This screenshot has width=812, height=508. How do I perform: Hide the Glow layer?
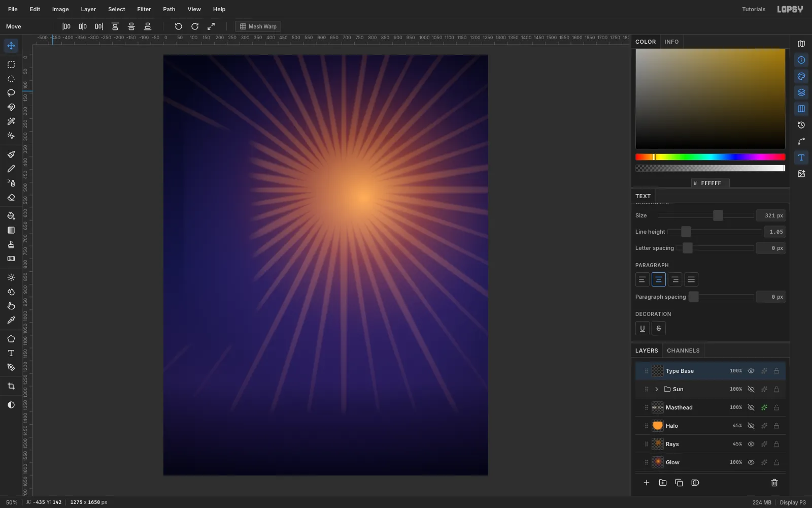(x=751, y=462)
